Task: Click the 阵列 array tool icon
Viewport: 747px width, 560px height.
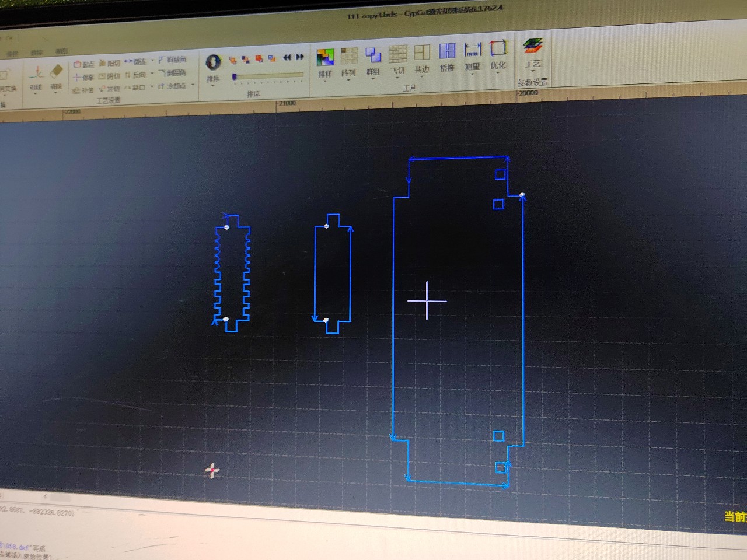Action: coord(349,57)
